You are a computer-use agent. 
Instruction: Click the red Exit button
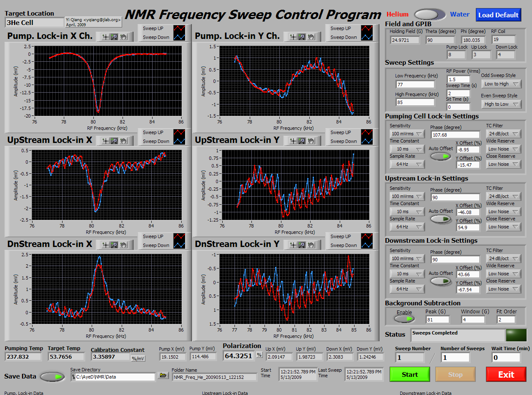pyautogui.click(x=506, y=374)
